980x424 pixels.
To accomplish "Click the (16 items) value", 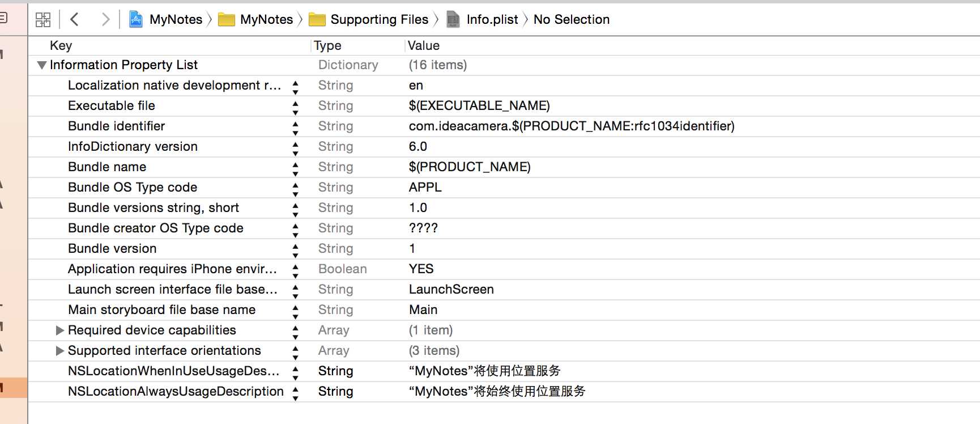I will (438, 65).
